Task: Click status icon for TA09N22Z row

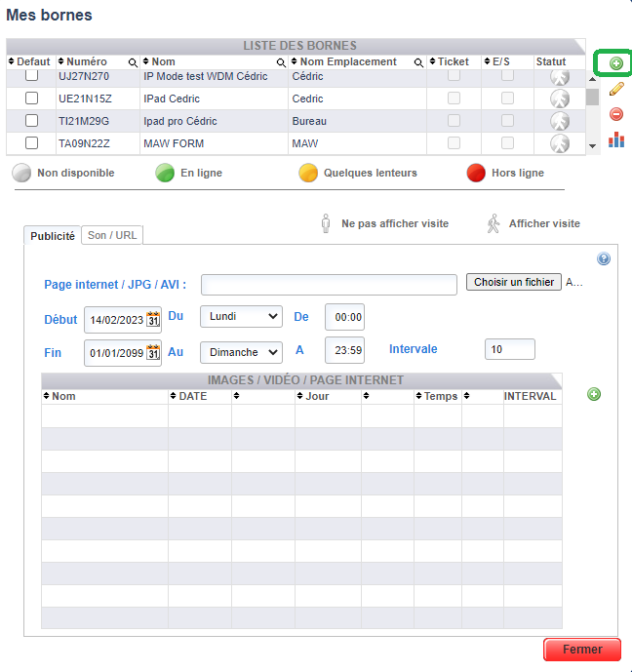Action: coord(560,143)
